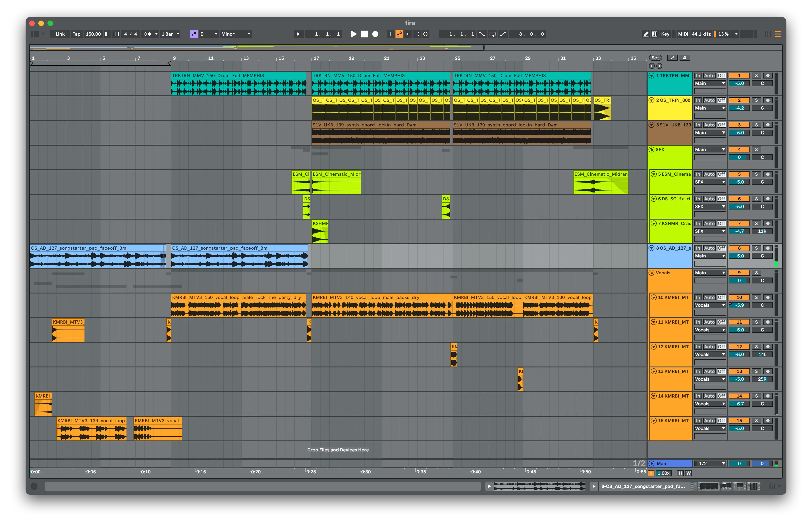Click the locator pencil icon beside Set
This screenshot has width=812, height=529.
click(672, 57)
